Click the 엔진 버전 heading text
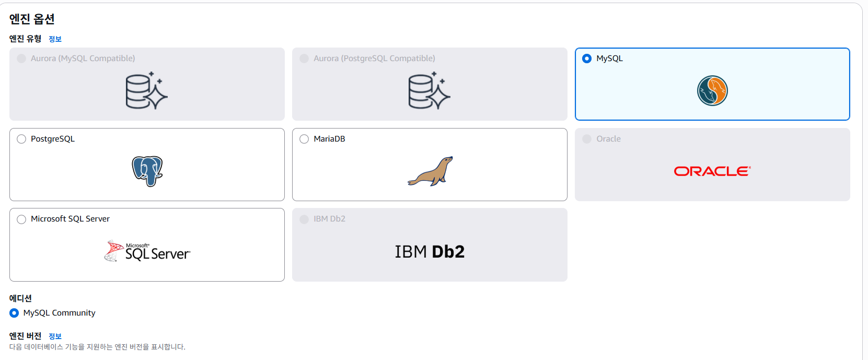Image resolution: width=868 pixels, height=360 pixels. (25, 336)
